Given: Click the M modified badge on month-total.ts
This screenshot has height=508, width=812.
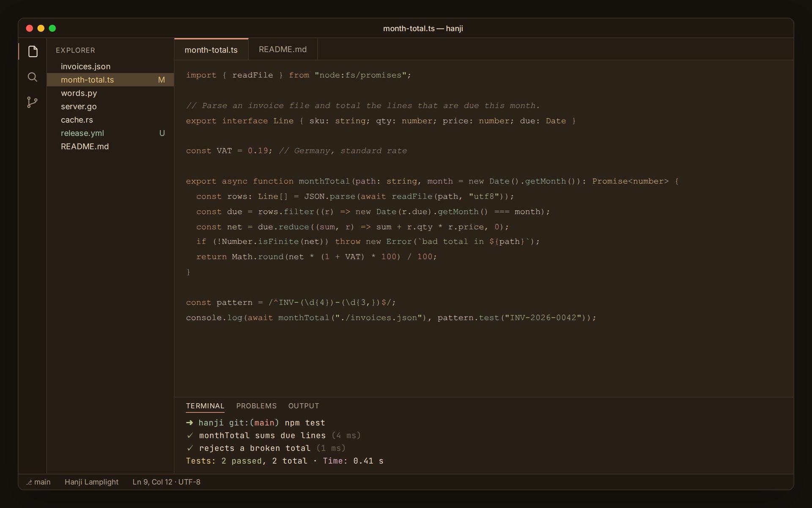Looking at the screenshot, I should (x=162, y=80).
